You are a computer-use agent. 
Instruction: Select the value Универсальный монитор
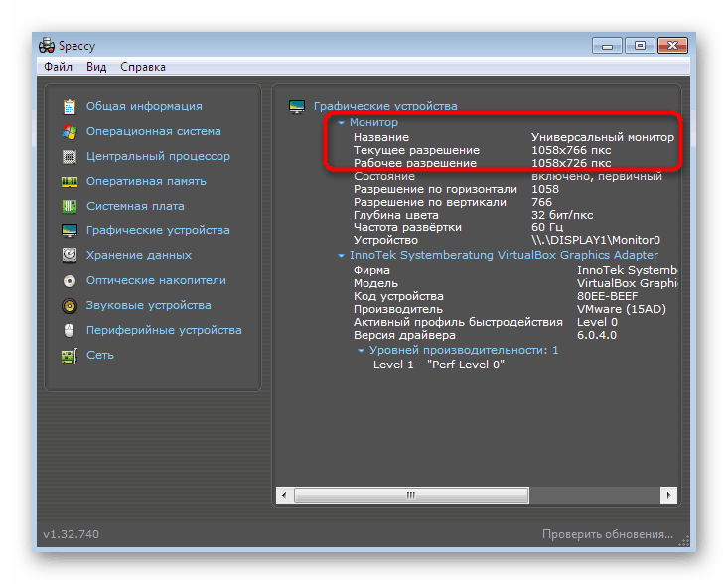point(603,137)
